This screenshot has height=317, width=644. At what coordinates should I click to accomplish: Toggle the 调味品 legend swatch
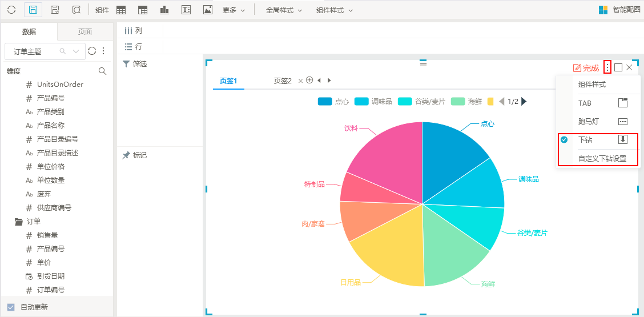pyautogui.click(x=361, y=102)
